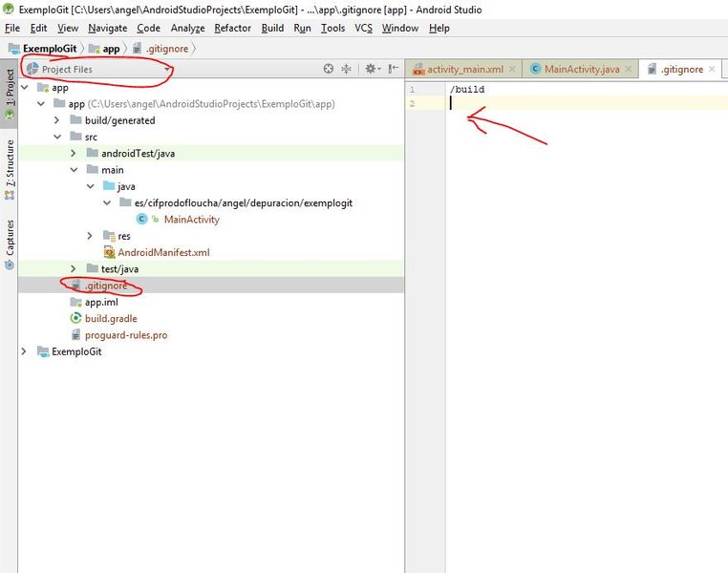The width and height of the screenshot is (728, 573).
Task: Open the Build menu
Action: tap(272, 29)
